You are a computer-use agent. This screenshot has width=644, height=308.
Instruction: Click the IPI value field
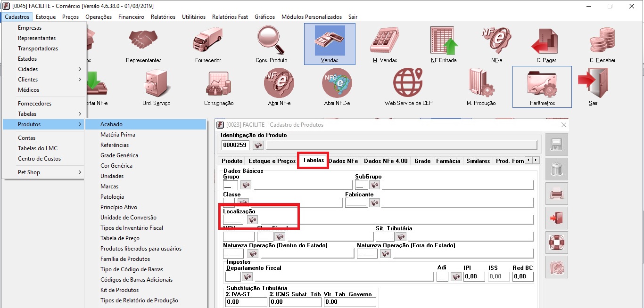[x=474, y=277]
